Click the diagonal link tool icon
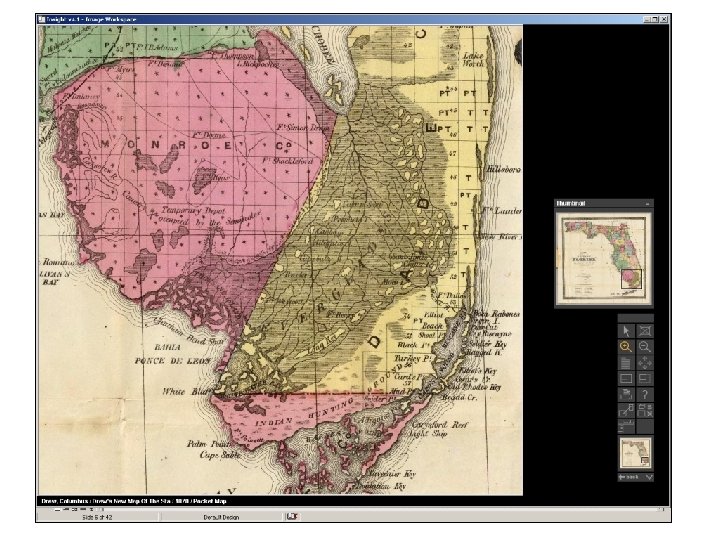 click(x=626, y=410)
